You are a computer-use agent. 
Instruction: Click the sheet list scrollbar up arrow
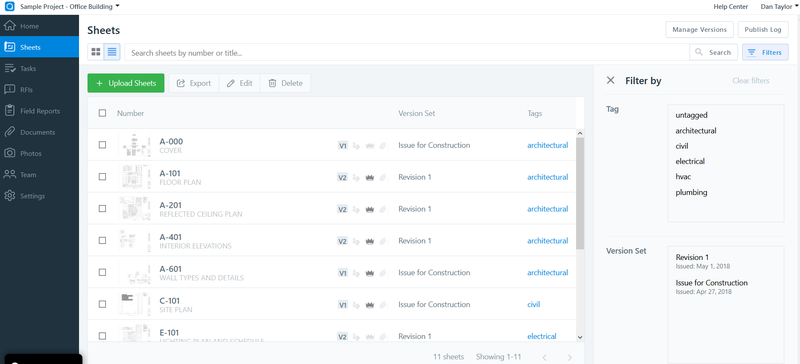point(580,133)
